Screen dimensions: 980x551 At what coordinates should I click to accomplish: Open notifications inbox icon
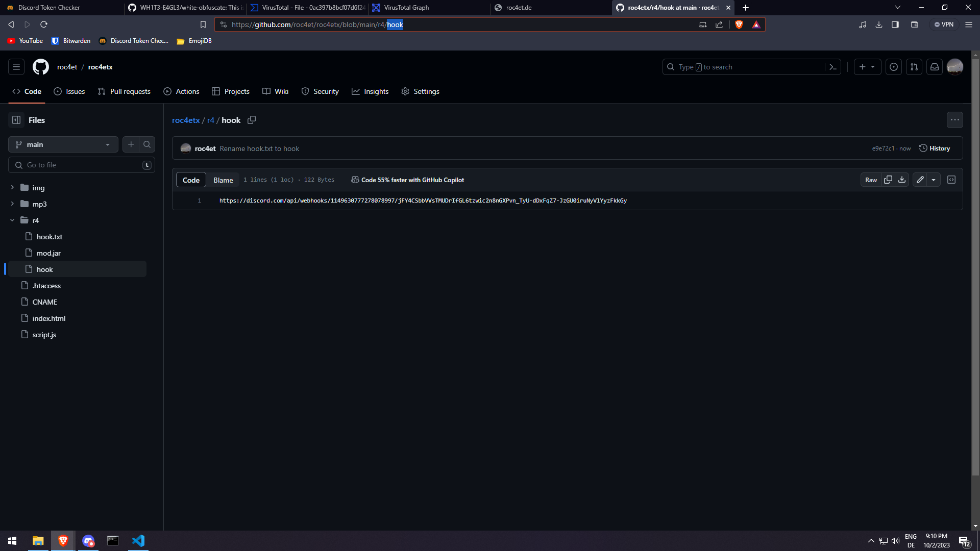pos(935,67)
